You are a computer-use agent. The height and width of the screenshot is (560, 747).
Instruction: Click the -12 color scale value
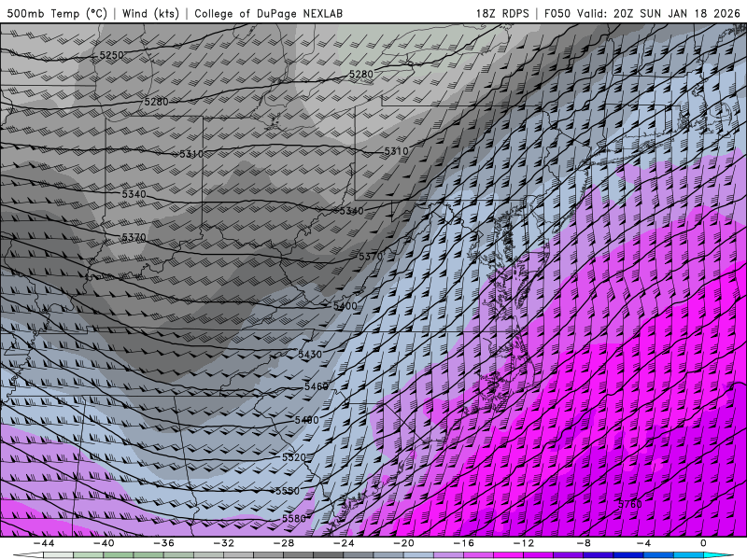(x=524, y=543)
